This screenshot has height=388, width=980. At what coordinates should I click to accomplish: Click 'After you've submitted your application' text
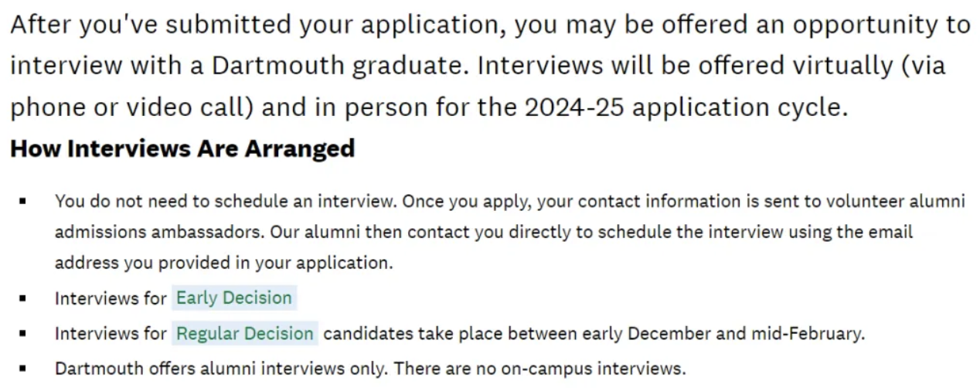(x=254, y=25)
